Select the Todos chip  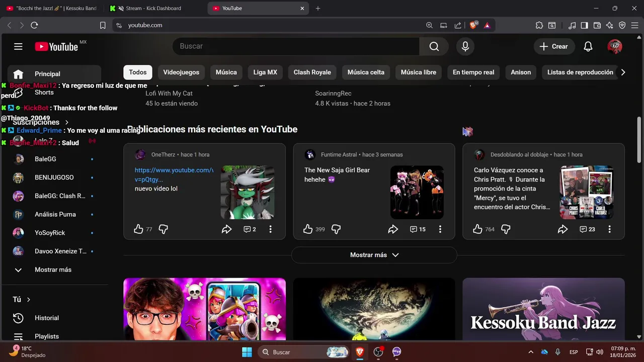138,72
